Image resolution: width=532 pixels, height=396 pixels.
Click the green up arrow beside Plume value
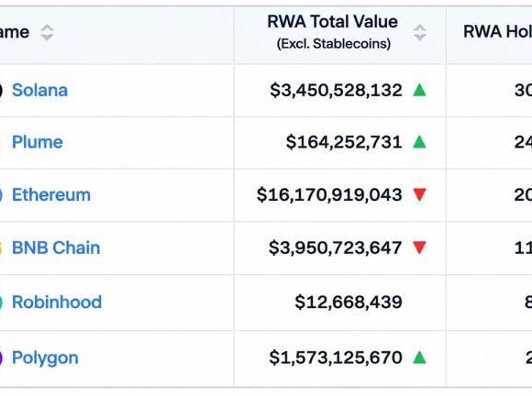pos(420,142)
